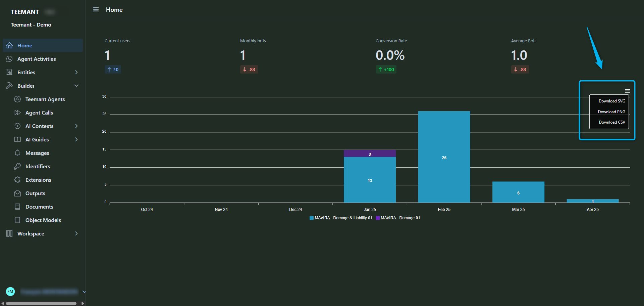Click the Object Models icon
Screen dimensions: 644x306
point(17,220)
